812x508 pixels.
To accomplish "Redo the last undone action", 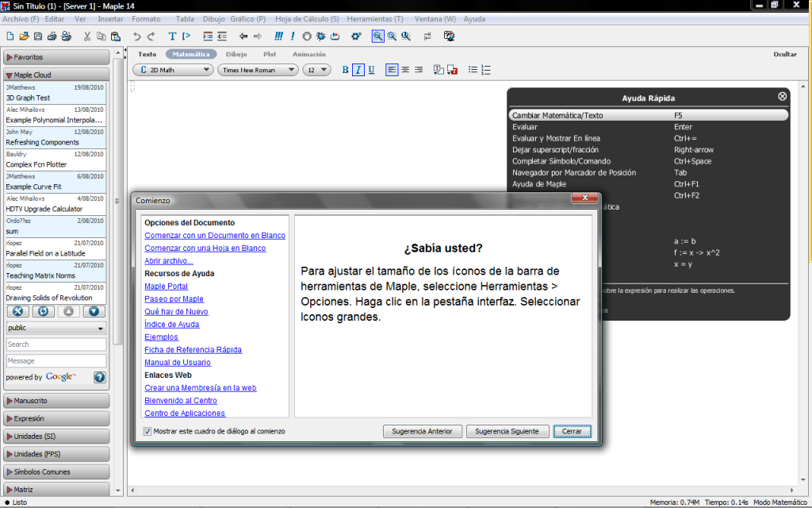I will pyautogui.click(x=151, y=37).
